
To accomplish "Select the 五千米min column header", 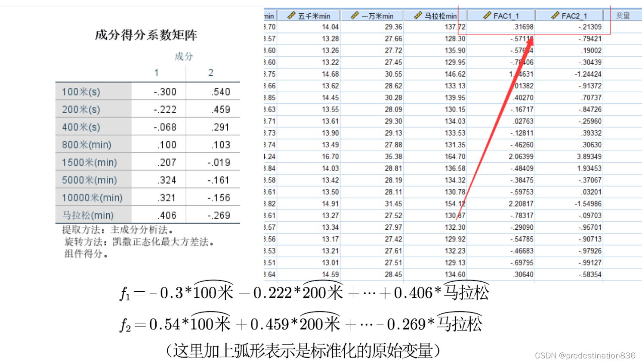I will [x=309, y=16].
